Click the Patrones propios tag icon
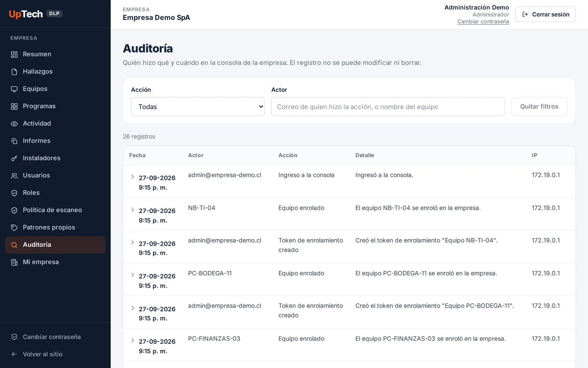The width and height of the screenshot is (588, 368). [x=14, y=227]
